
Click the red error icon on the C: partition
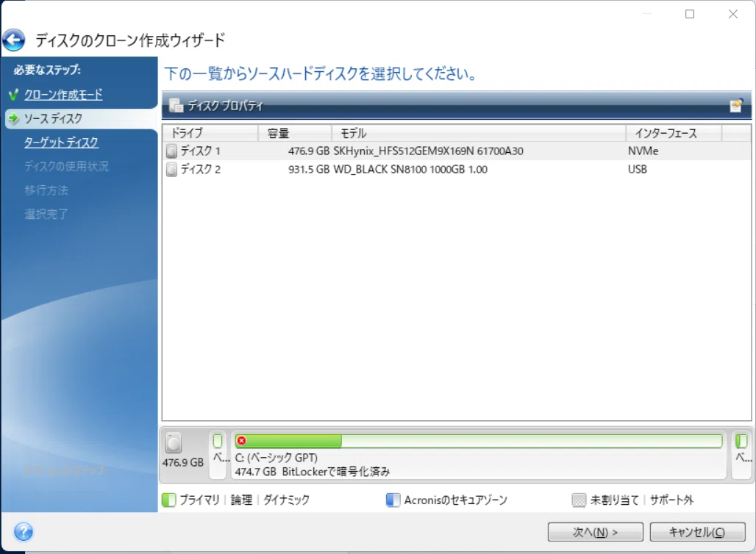tap(241, 440)
